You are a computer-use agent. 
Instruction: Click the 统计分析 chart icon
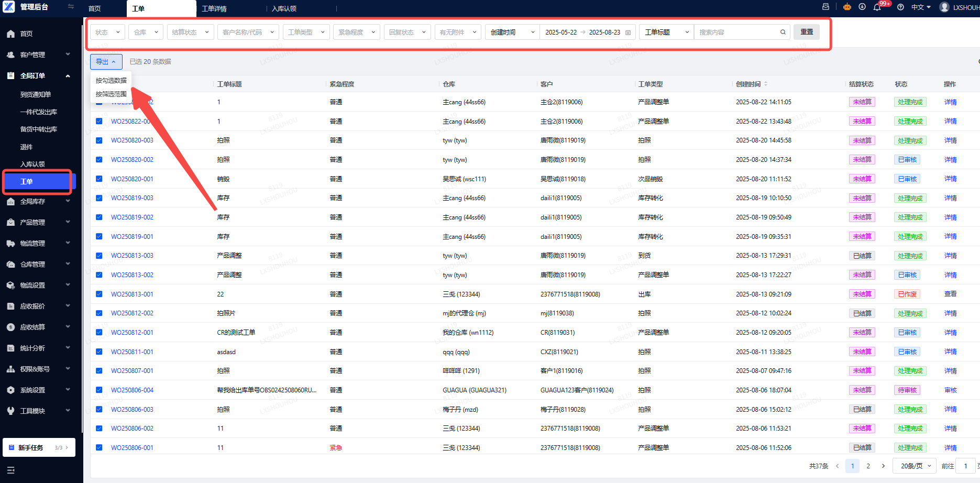[x=10, y=348]
